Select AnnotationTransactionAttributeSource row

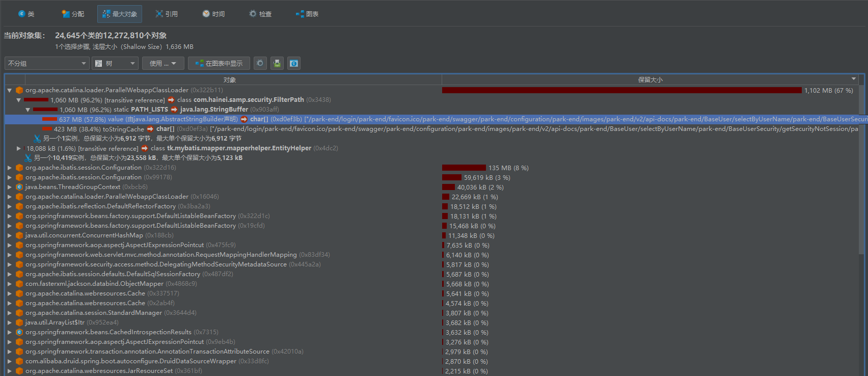coord(431,352)
